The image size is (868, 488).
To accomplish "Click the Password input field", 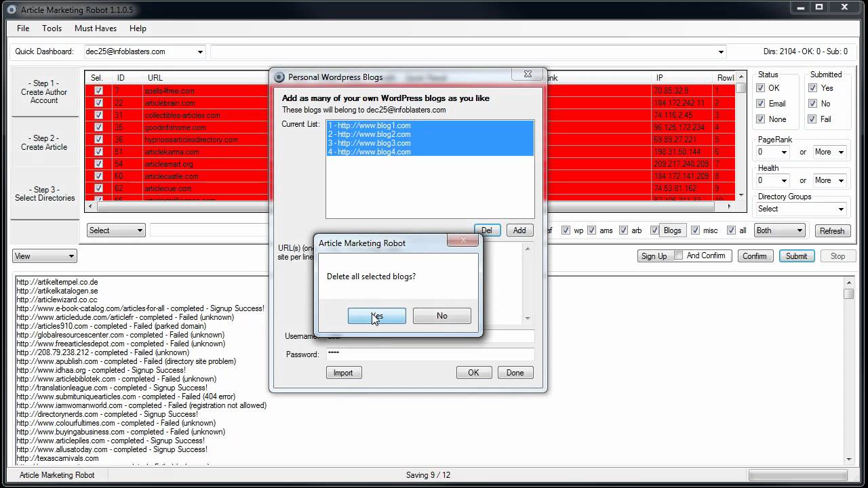I will coord(430,354).
